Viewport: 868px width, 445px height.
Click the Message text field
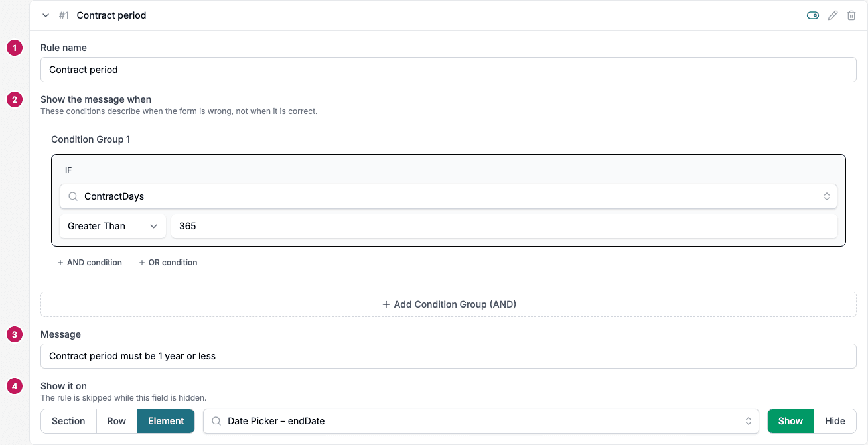[449, 356]
